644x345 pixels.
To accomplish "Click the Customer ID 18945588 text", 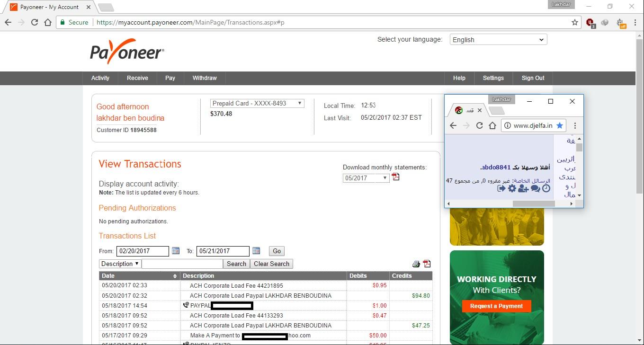I will [126, 130].
